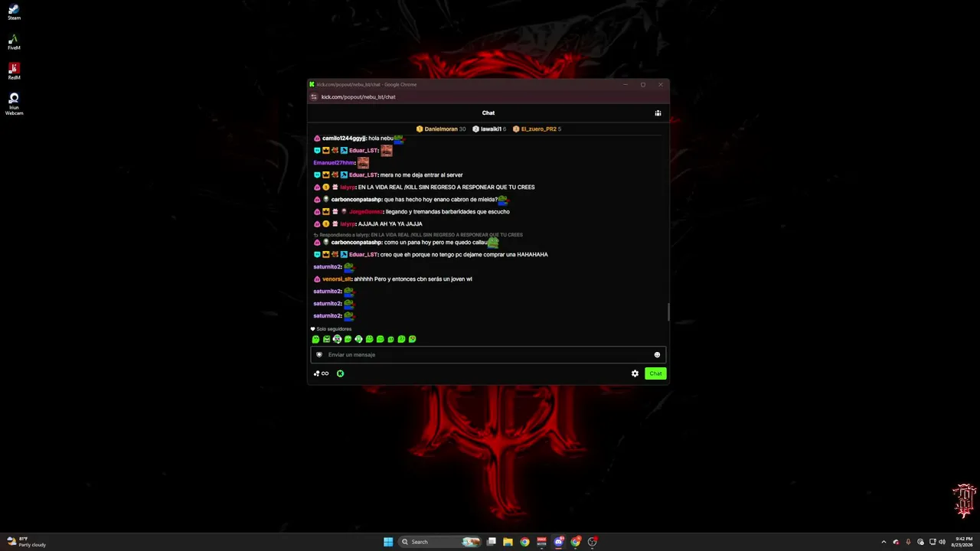Click username JorgeGomez in chat
The width and height of the screenshot is (980, 551).
pos(365,212)
